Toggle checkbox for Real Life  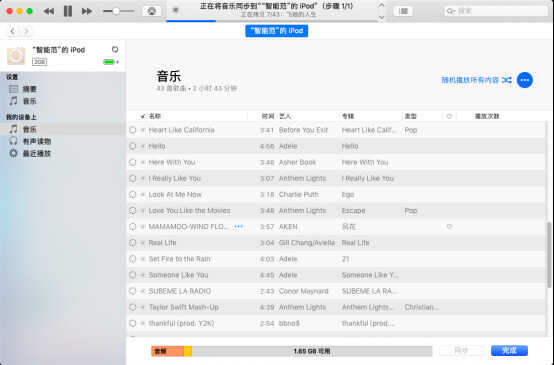[143, 243]
